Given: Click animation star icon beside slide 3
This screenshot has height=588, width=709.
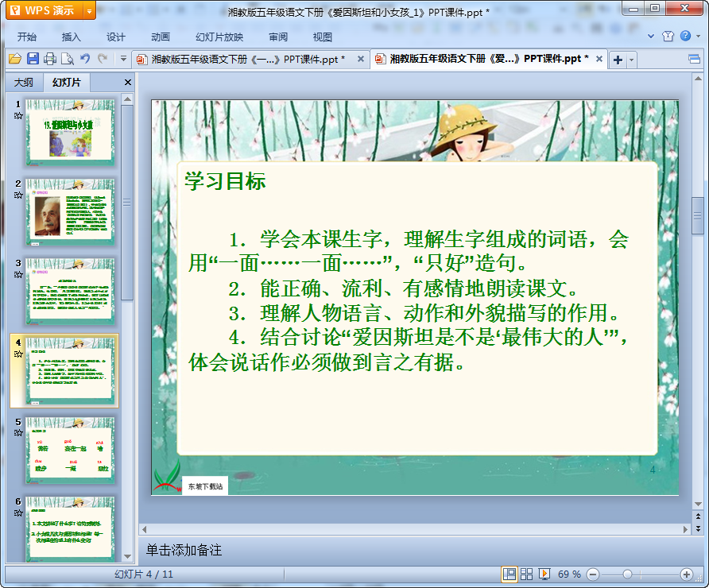Looking at the screenshot, I should pos(18,274).
